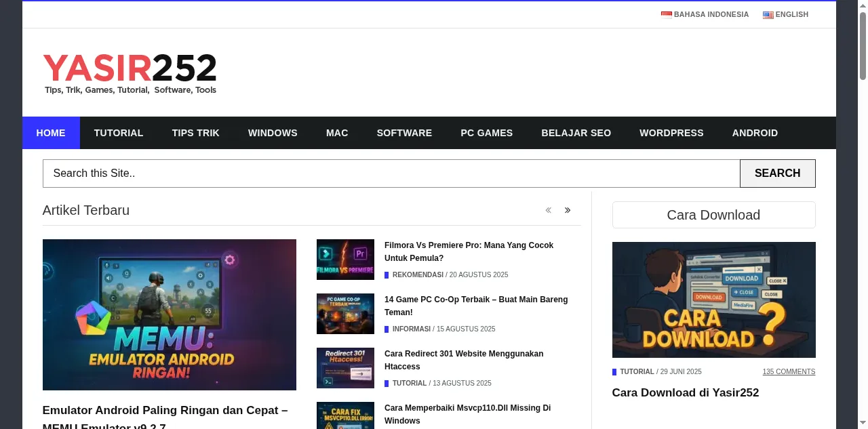Focus the Search this Site field
868x429 pixels.
391,173
